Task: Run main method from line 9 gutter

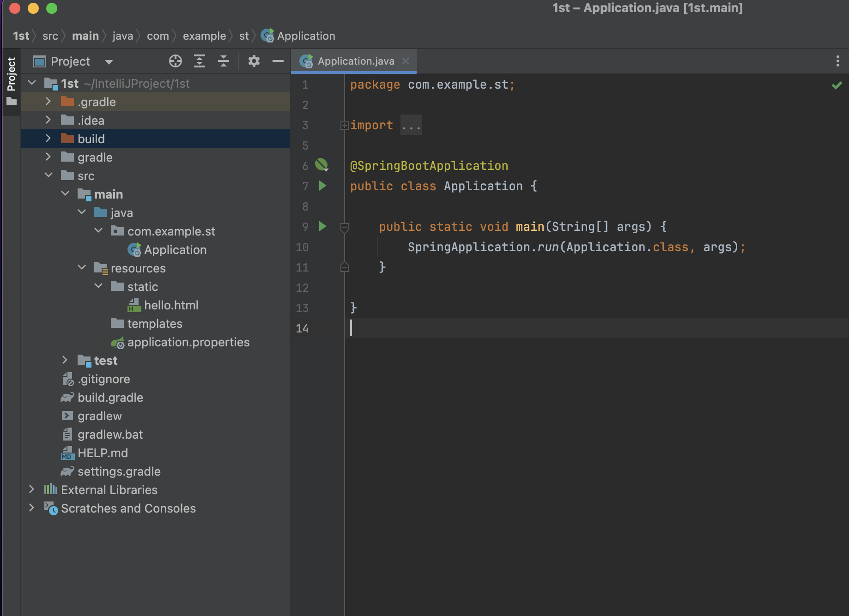Action: (322, 226)
